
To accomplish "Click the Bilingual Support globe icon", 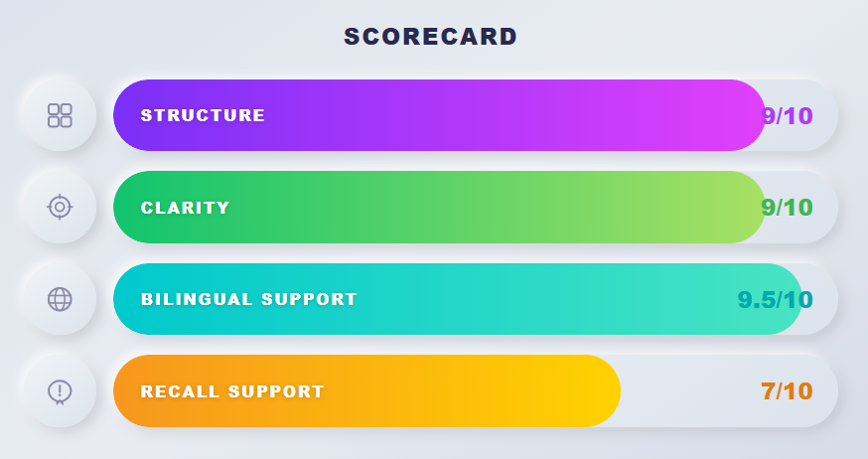I will (x=60, y=299).
